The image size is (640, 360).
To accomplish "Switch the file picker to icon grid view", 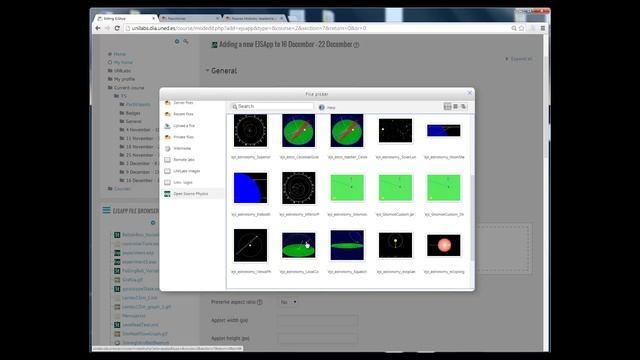I will (447, 107).
